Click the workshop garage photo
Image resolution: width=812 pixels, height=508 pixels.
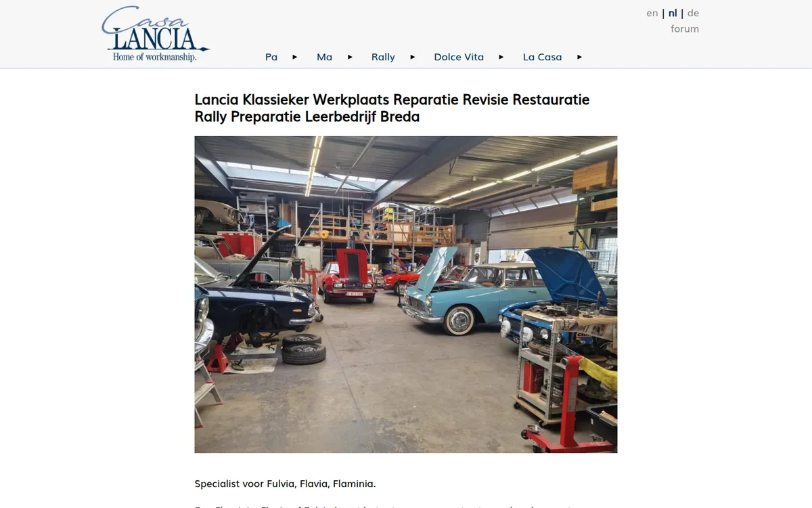coord(406,295)
